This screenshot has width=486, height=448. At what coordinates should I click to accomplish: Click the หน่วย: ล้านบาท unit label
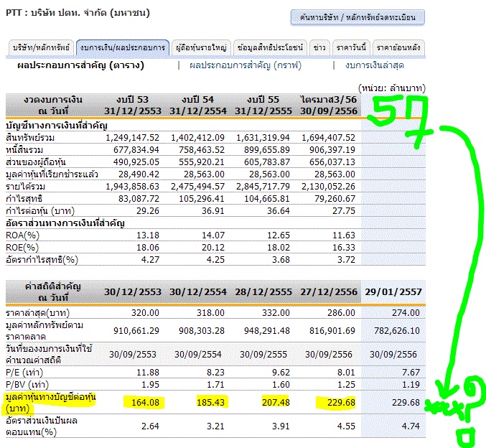(392, 88)
